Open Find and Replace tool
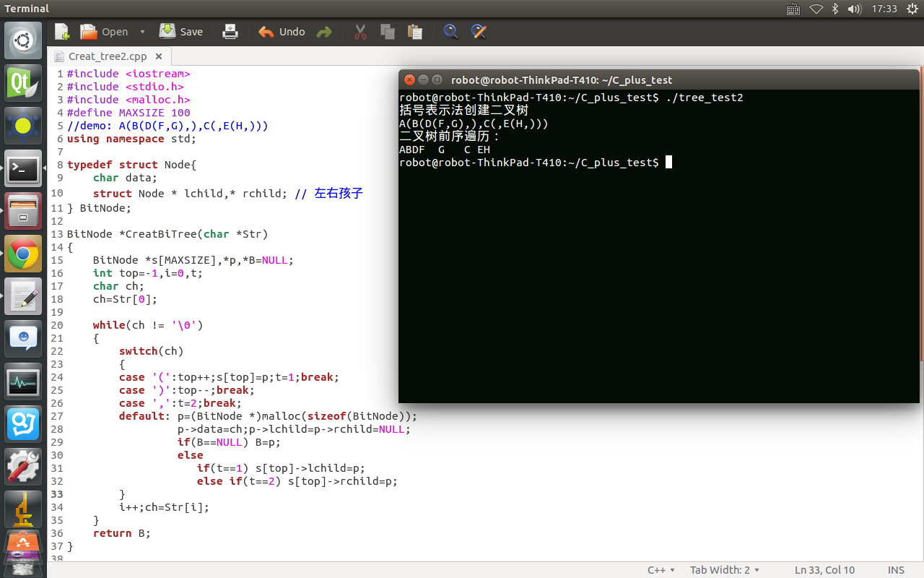The image size is (924, 578). click(x=478, y=32)
